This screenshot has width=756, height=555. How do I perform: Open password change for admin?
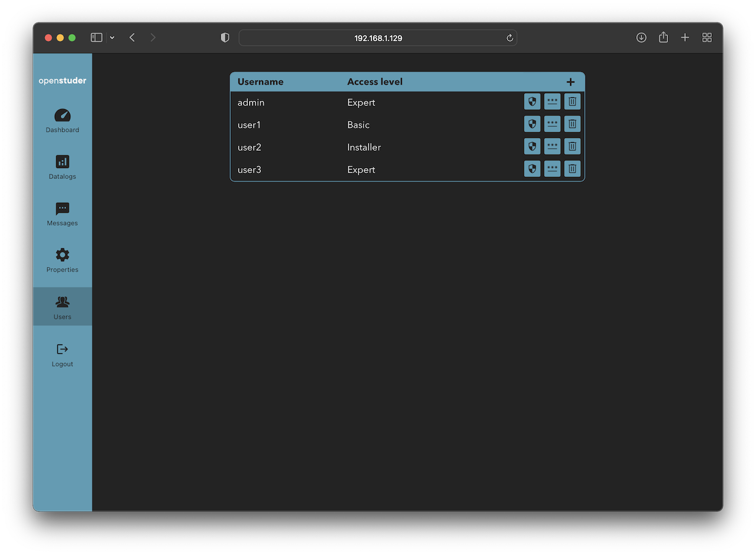(x=552, y=101)
